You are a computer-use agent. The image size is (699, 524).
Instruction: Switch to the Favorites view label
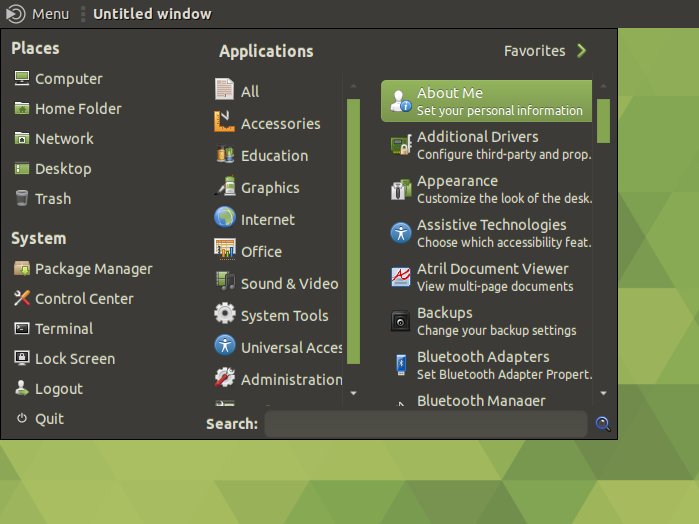pos(535,51)
